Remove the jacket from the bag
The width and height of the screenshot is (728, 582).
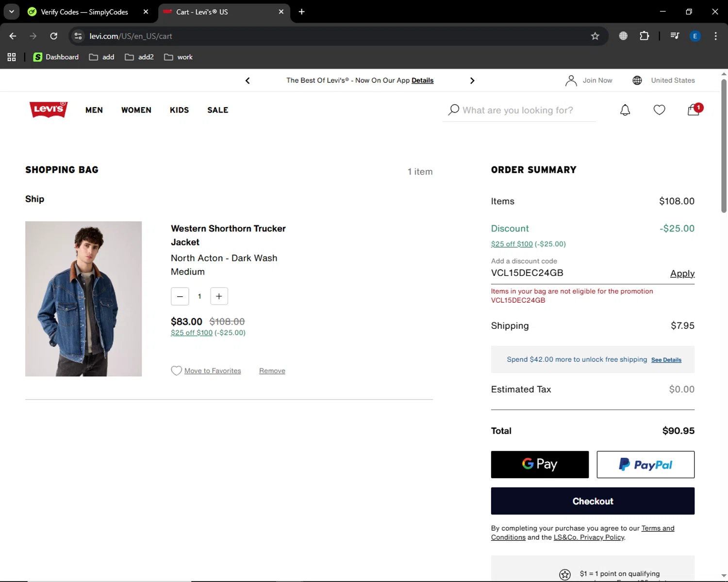point(272,371)
